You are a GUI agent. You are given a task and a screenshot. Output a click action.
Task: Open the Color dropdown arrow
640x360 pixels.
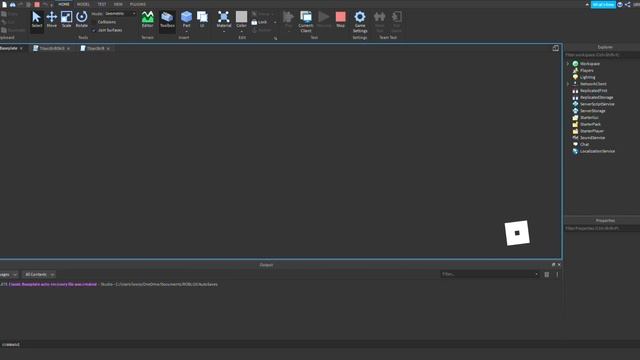(x=241, y=31)
